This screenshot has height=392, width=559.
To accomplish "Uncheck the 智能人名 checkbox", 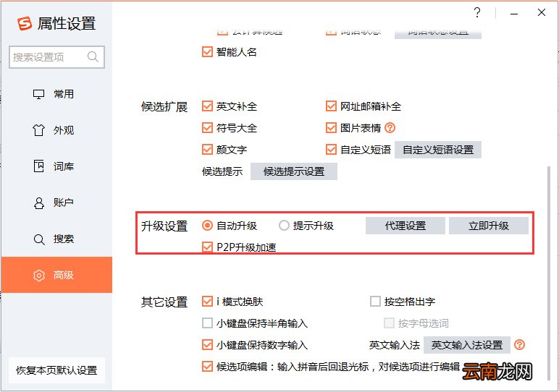I will pyautogui.click(x=207, y=52).
